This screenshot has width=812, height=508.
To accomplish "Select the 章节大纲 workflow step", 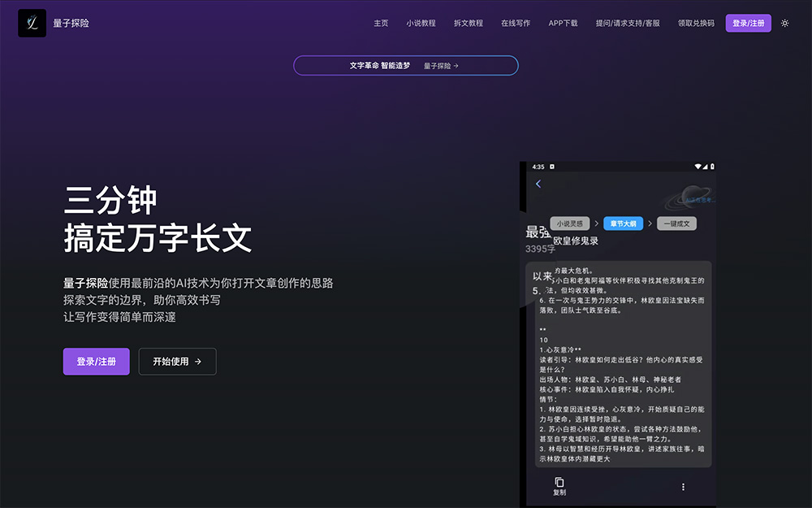I will click(624, 223).
